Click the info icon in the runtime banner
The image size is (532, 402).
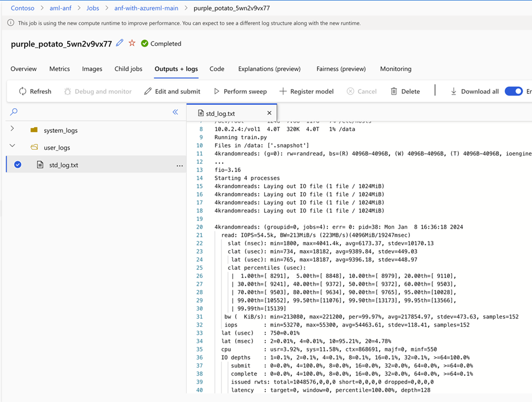[11, 23]
